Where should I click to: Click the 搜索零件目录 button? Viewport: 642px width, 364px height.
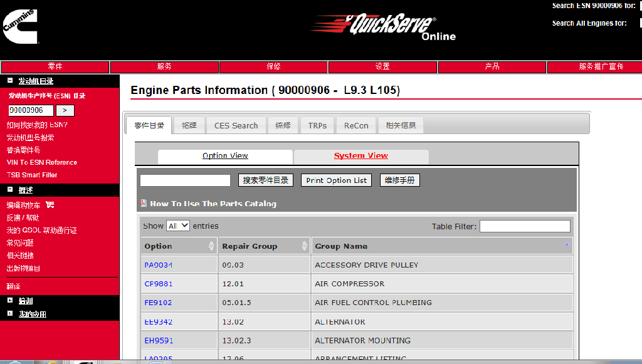[266, 180]
